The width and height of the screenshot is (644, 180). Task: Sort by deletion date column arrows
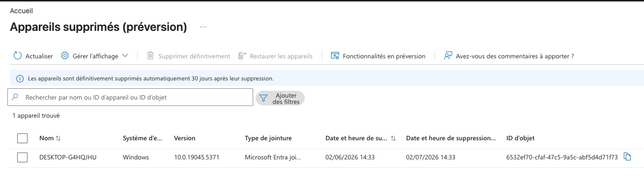tap(393, 138)
